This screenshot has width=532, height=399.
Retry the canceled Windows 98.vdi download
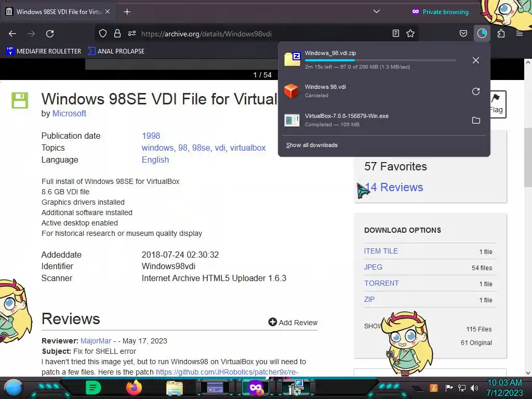(x=476, y=91)
